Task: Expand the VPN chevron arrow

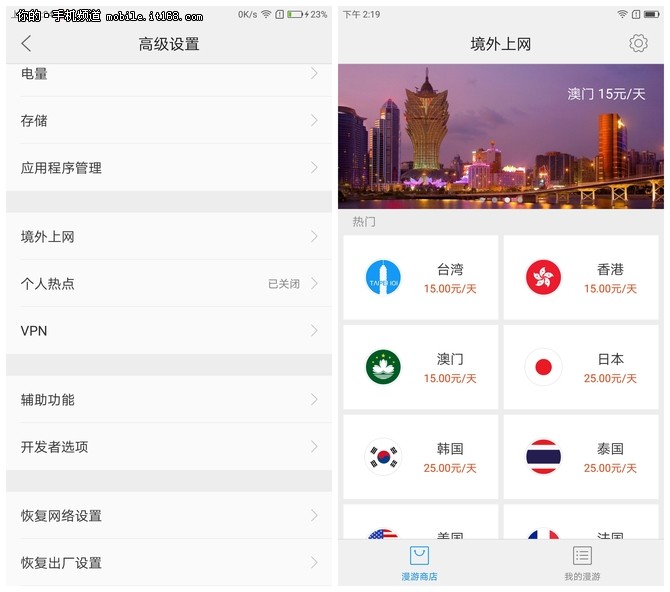Action: coord(314,331)
